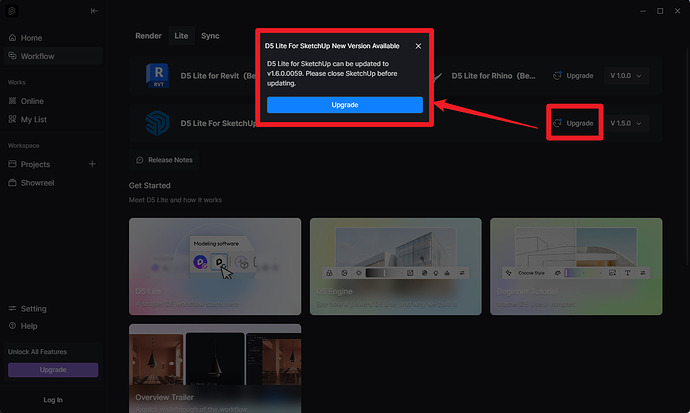Click the Rhino upgrade refresh icon
Screen dimensions: 690x413
click(557, 76)
